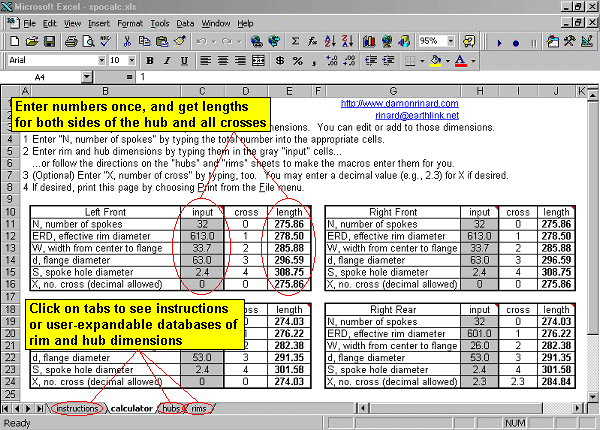Viewport: 600px width, 430px height.
Task: Click the Cut scissors icon
Action: pos(127,41)
